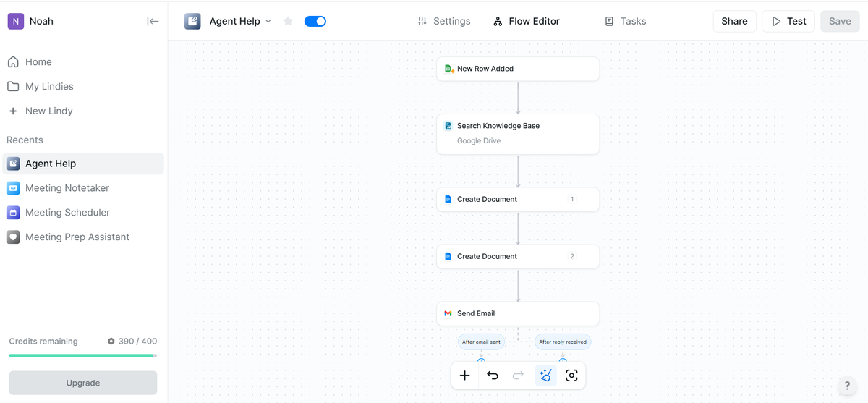Click the Recents section heading
Viewport: 868px width, 403px height.
pyautogui.click(x=25, y=140)
